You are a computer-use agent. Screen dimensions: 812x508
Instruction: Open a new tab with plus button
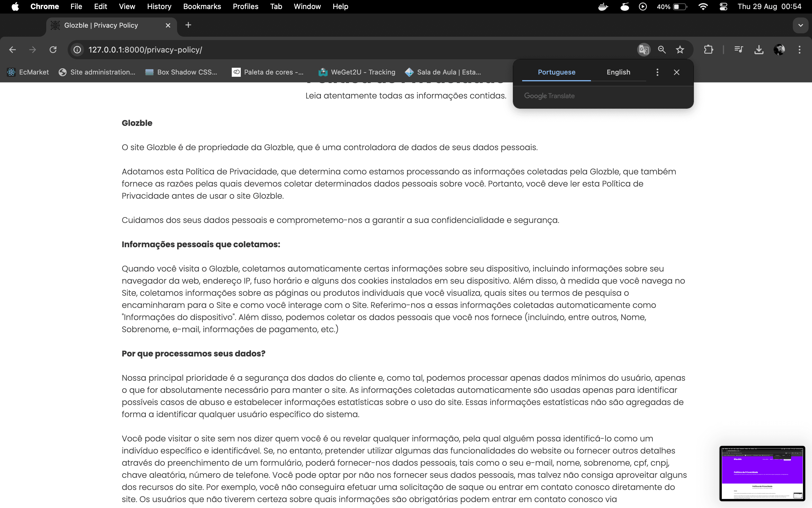(x=188, y=25)
